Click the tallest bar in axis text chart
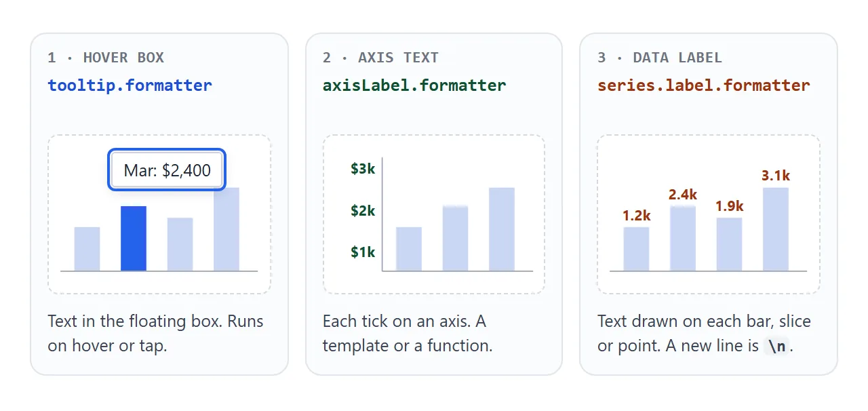This screenshot has height=411, width=868. pos(502,229)
